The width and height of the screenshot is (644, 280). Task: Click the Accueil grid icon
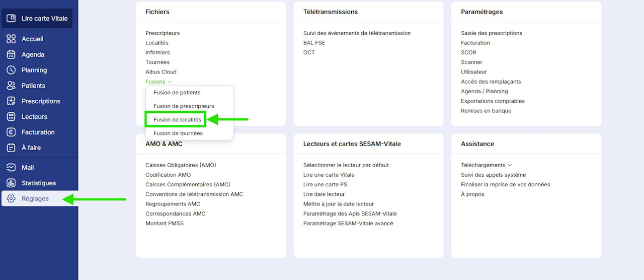11,39
